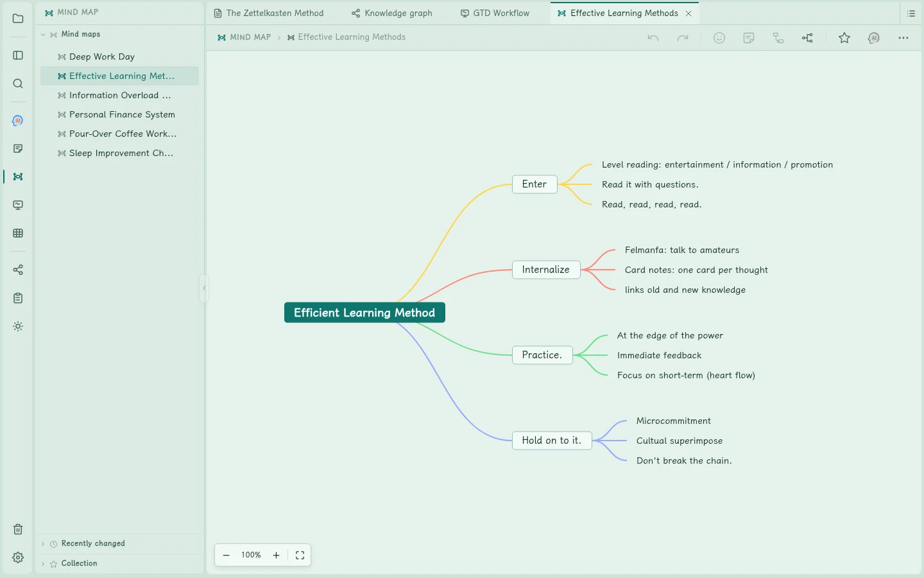Open the knowledge graph share-nodes icon in left rail
924x578 pixels.
(18, 270)
